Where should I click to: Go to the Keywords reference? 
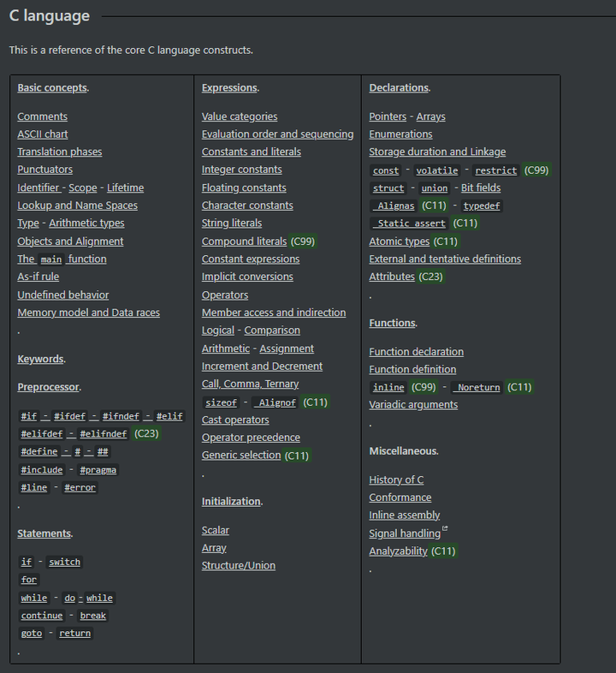click(40, 359)
